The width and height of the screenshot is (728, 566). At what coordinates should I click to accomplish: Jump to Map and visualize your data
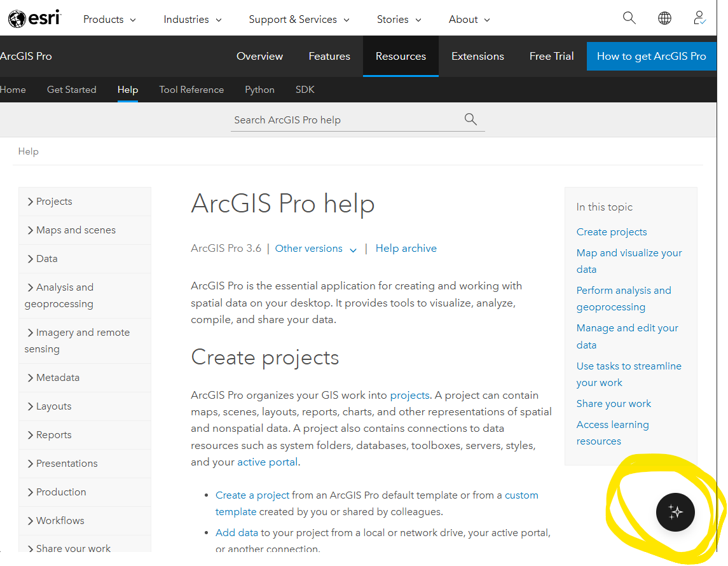point(629,261)
